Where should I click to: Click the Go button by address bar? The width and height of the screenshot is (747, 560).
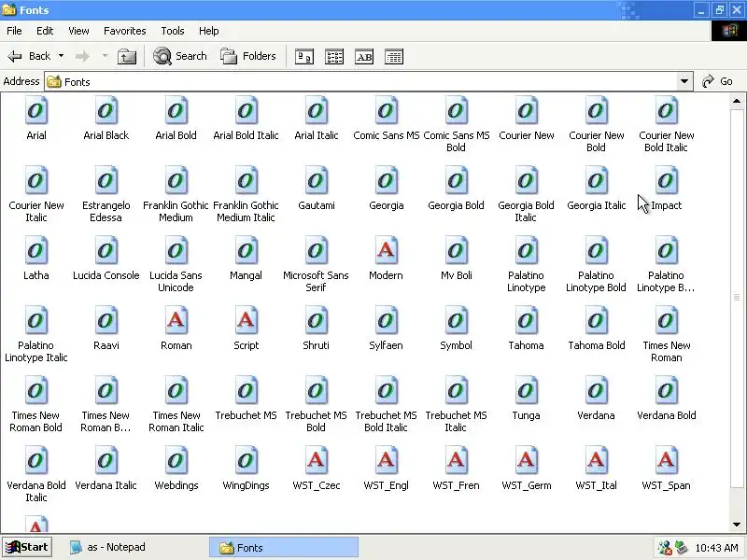tap(718, 81)
